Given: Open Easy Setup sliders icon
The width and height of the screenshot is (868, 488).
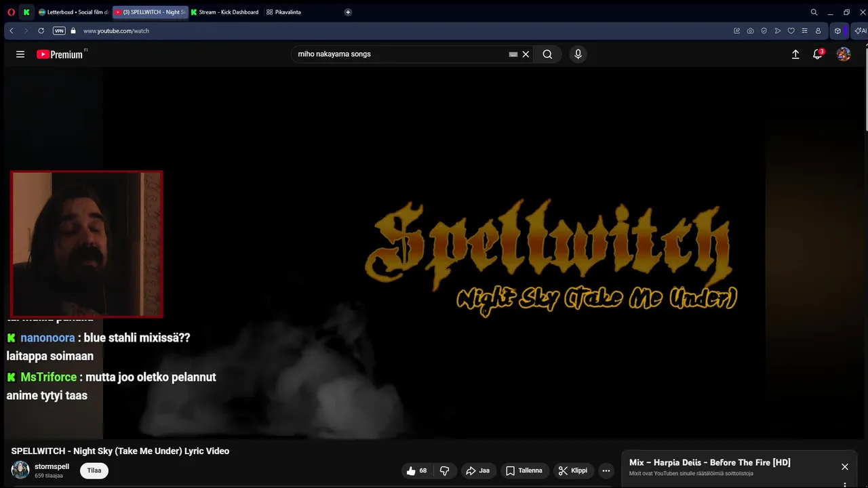Looking at the screenshot, I should (804, 30).
